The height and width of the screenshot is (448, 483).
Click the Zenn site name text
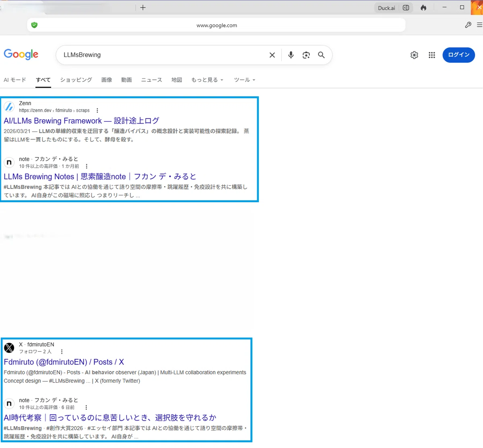coord(25,103)
